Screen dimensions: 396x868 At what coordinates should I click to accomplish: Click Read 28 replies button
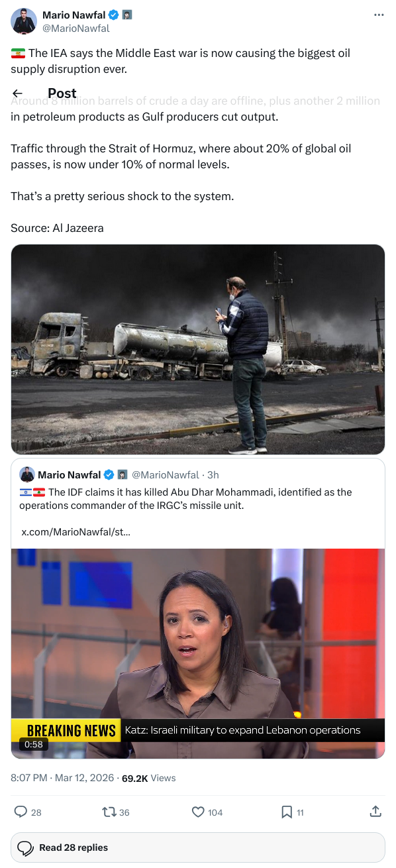pos(198,847)
